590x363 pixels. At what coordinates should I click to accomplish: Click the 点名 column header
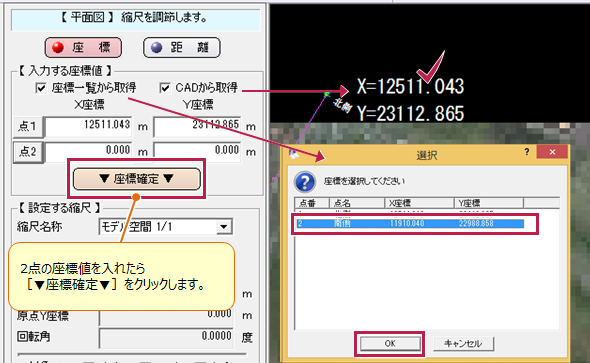357,204
